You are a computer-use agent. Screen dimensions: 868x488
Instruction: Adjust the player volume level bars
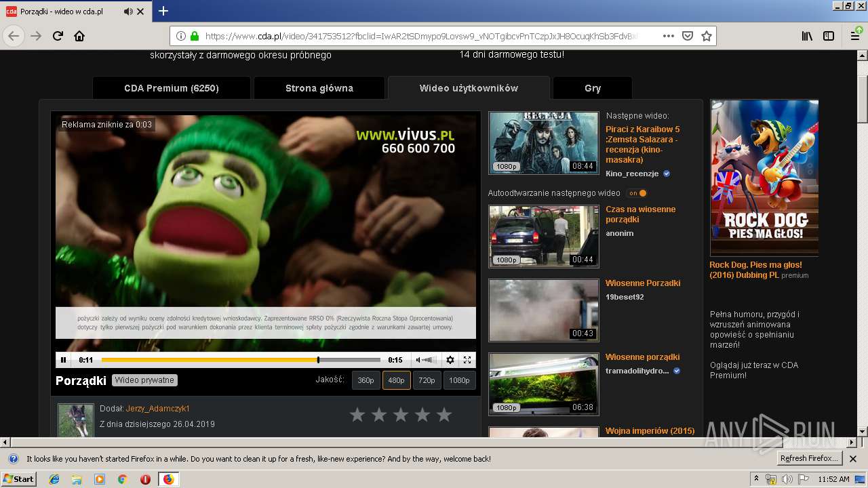tap(431, 360)
